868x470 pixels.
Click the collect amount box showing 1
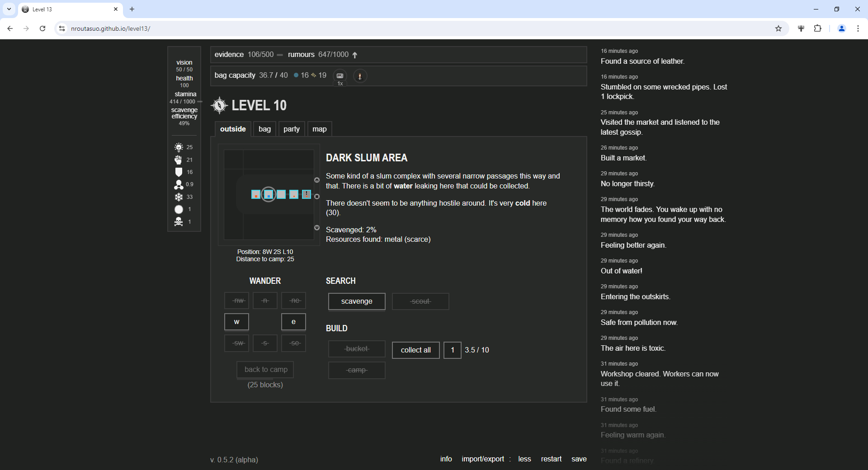click(453, 350)
